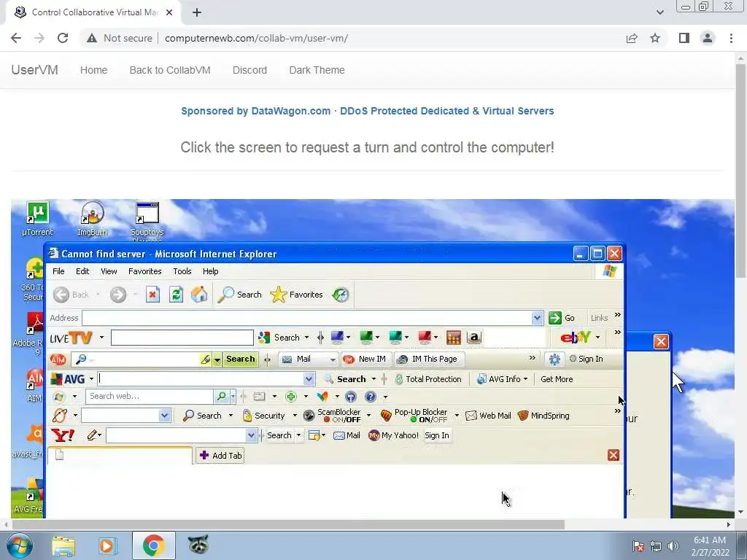
Task: Click the Yahoo toolbar pencil icon
Action: (x=93, y=435)
